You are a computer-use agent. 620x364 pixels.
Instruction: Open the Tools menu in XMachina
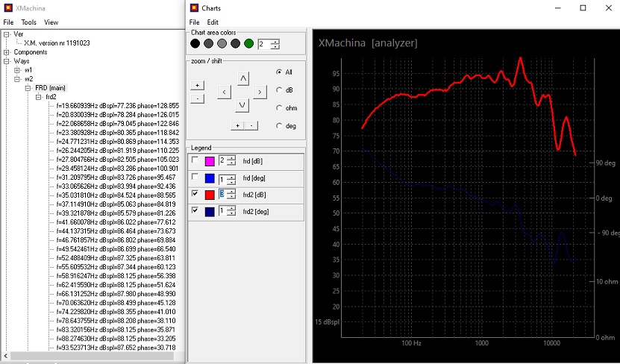tap(29, 22)
